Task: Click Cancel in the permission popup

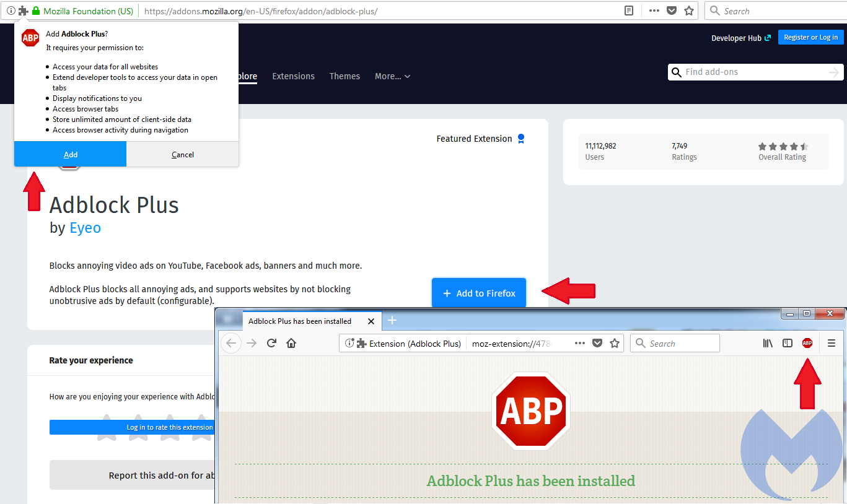Action: pos(183,154)
